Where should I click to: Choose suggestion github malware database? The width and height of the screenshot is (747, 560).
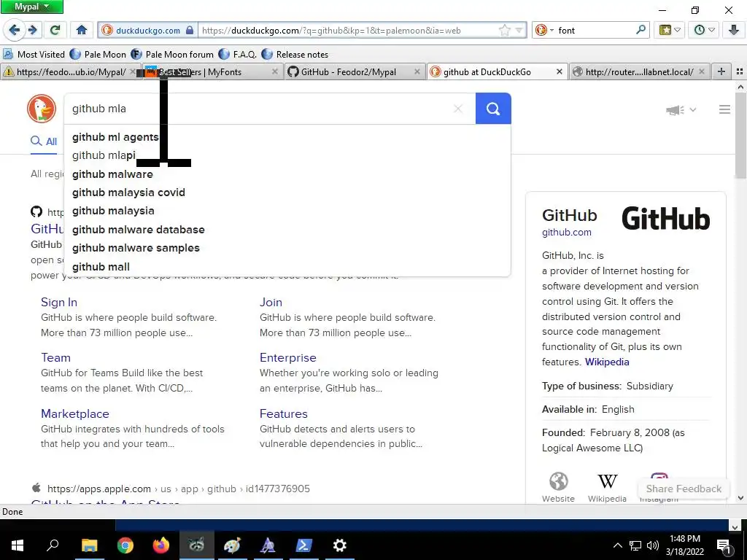coord(287,230)
